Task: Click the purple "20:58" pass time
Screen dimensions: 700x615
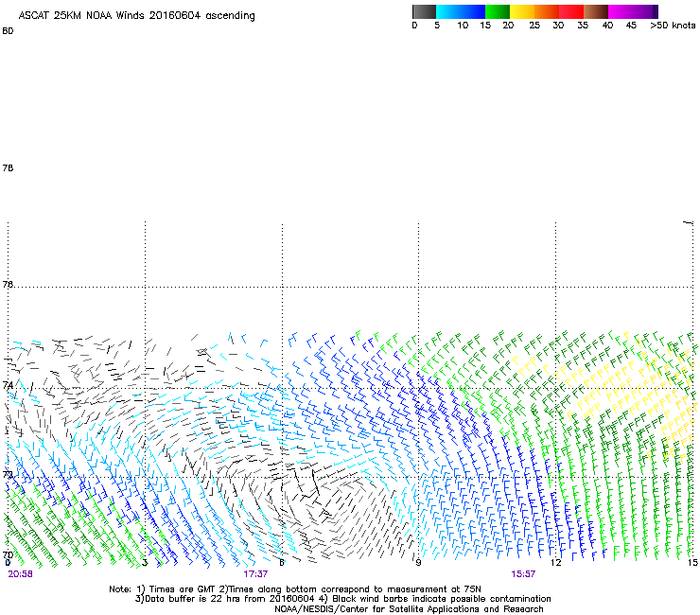Action: click(20, 574)
